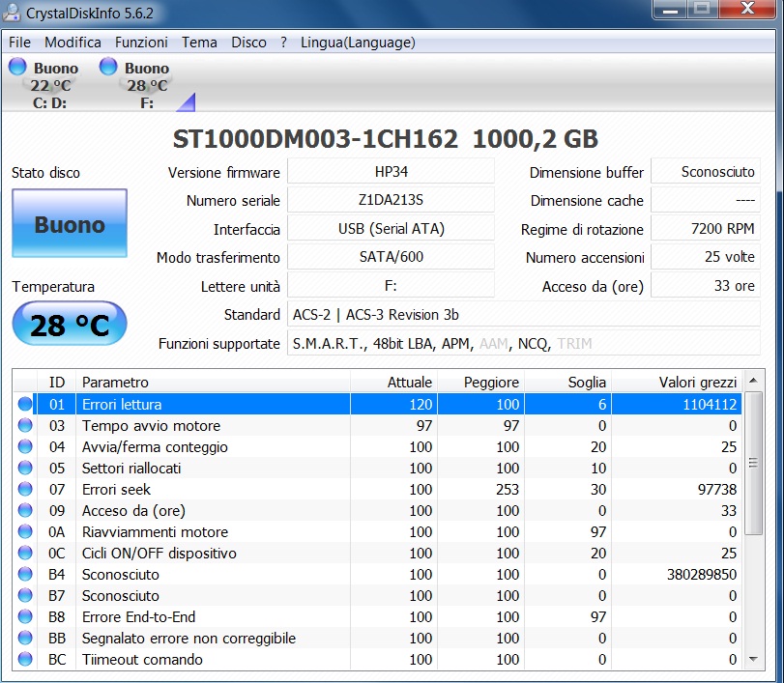Viewport: 784px width, 683px height.
Task: Click the ID column header
Action: tap(56, 383)
